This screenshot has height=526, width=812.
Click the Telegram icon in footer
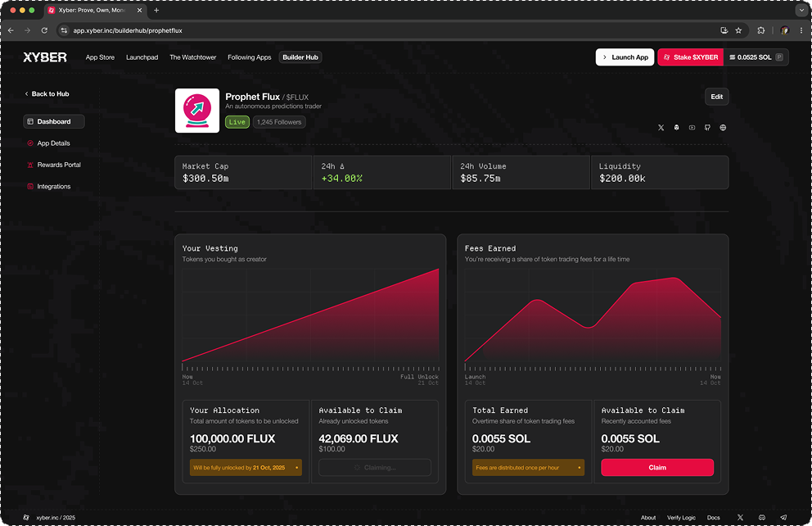pyautogui.click(x=783, y=518)
